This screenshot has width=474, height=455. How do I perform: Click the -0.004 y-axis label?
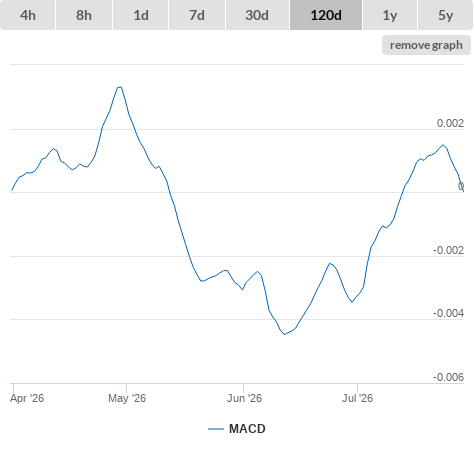click(x=448, y=313)
